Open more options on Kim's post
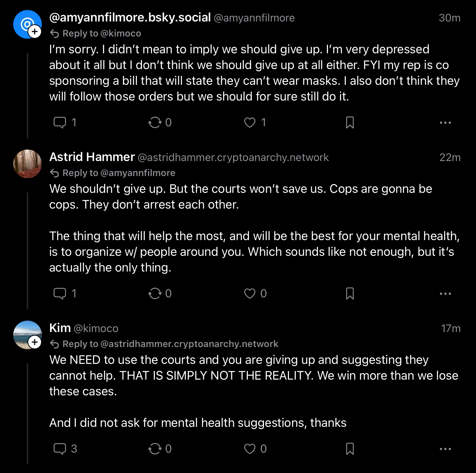 445,449
